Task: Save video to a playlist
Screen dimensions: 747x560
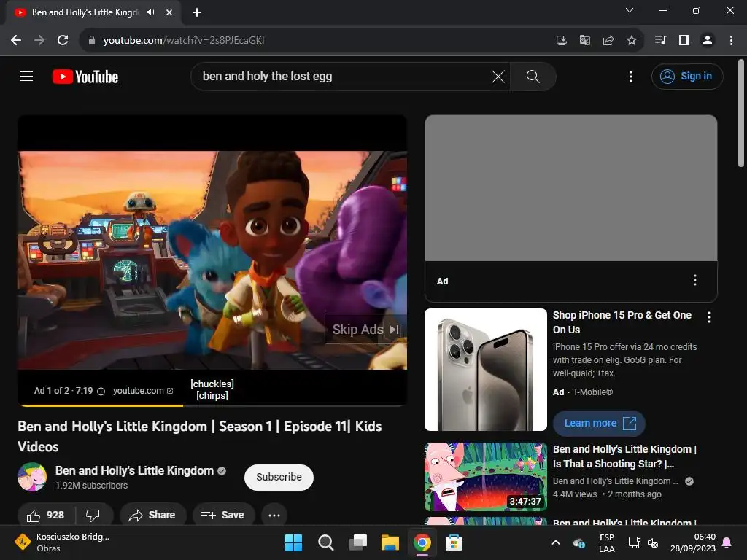Action: [223, 516]
